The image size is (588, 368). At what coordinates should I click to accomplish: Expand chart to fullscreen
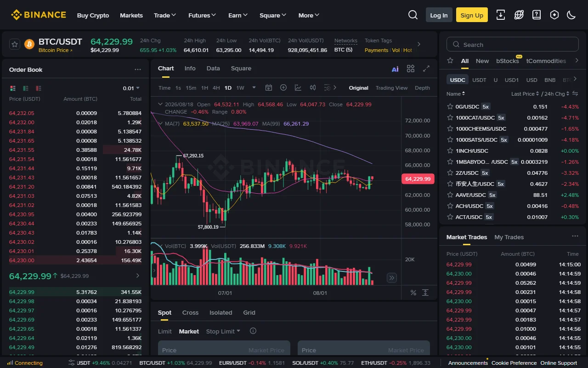(426, 69)
